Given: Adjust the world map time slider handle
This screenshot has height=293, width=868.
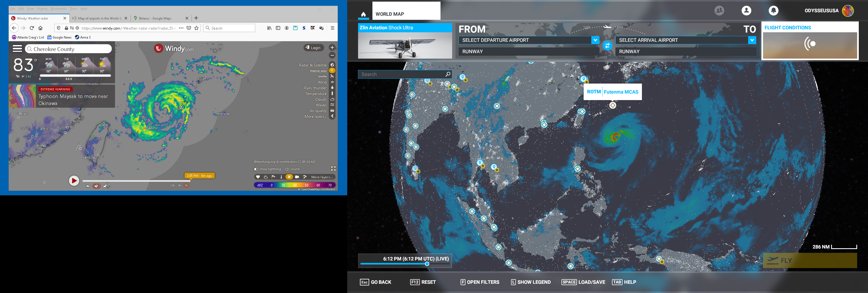Looking at the screenshot, I should tap(427, 264).
